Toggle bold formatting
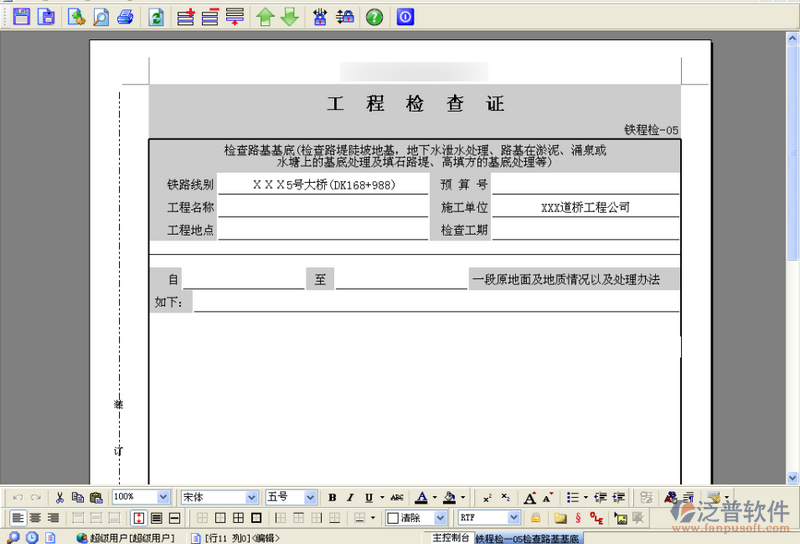 pos(333,497)
